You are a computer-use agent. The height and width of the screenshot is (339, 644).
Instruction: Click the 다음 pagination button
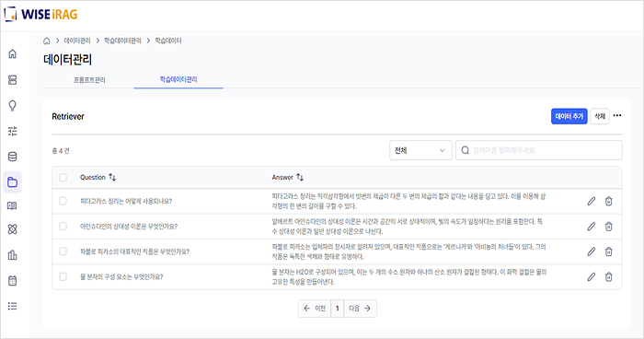[x=360, y=309]
